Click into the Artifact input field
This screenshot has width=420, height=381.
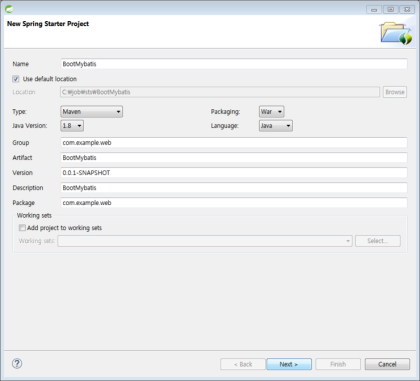coord(234,158)
